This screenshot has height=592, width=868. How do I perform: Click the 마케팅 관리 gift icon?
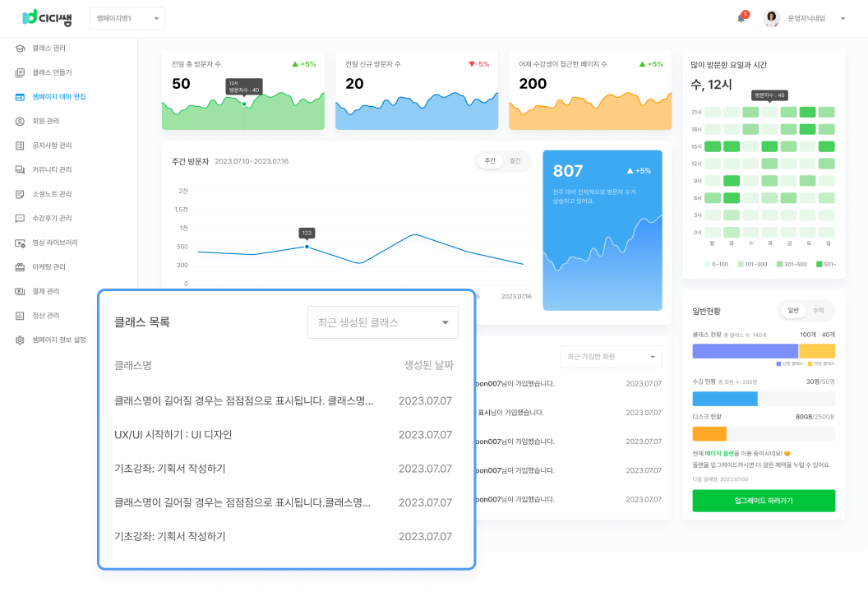(20, 266)
